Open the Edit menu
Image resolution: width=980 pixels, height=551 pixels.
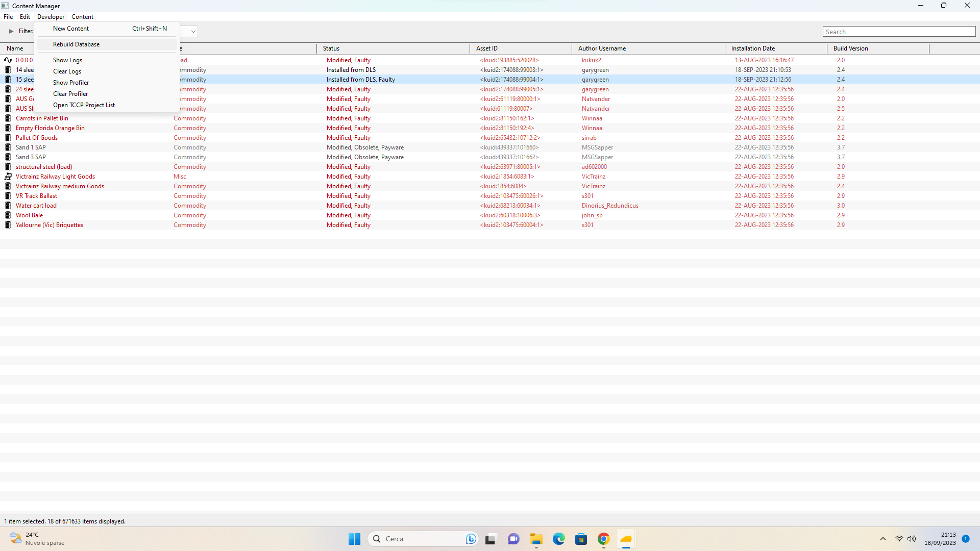point(25,17)
